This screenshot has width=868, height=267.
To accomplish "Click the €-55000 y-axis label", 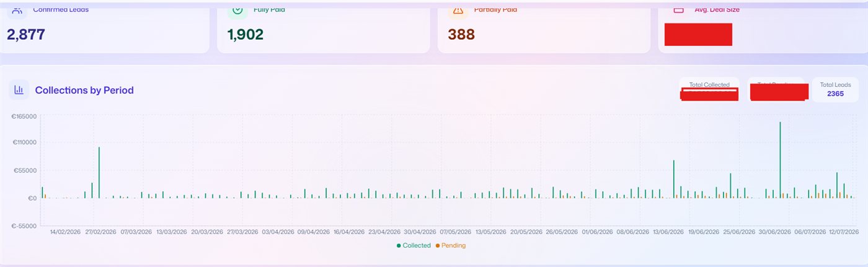I will [25, 226].
